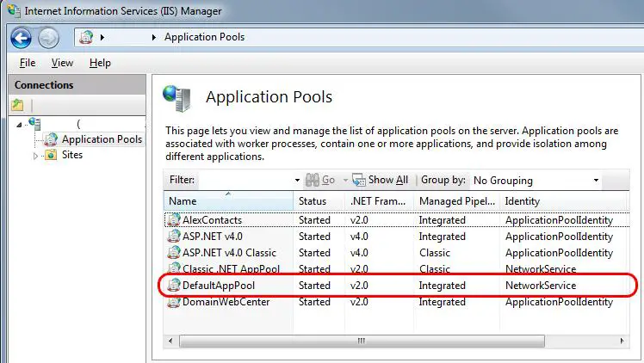Click the Show All filter icon

pyautogui.click(x=358, y=180)
